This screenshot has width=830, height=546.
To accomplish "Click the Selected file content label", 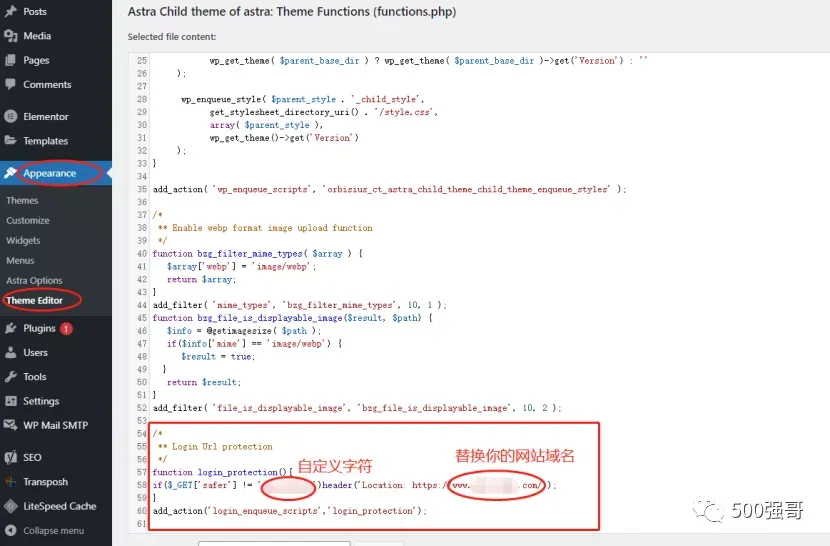I will click(172, 37).
